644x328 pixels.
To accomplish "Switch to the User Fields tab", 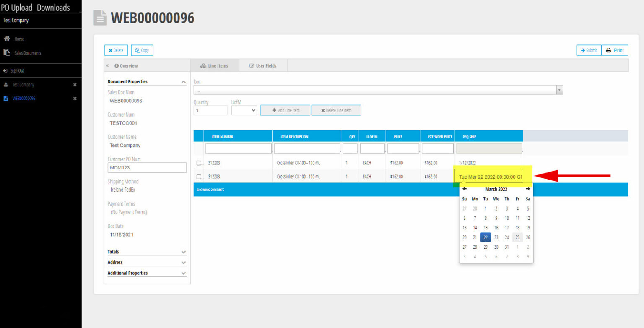I will [263, 65].
